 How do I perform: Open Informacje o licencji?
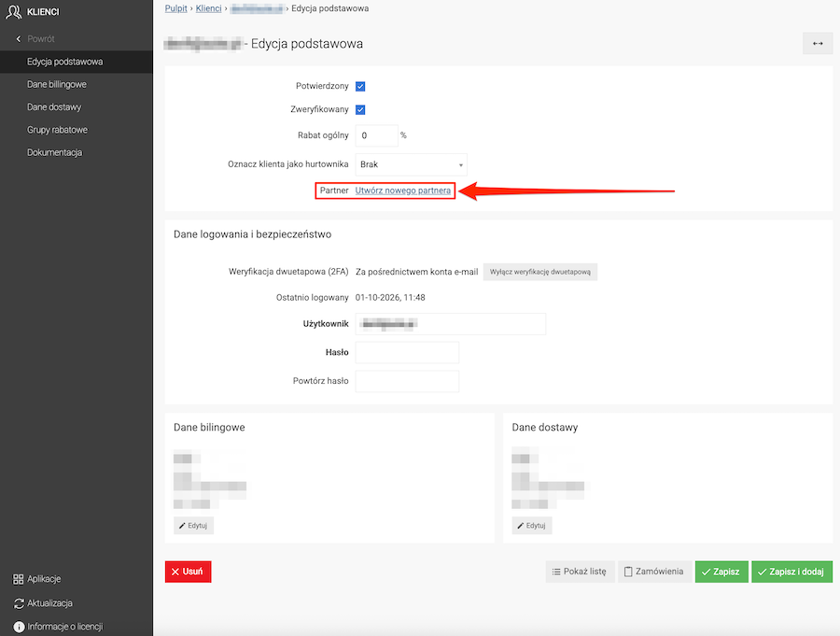tap(64, 627)
